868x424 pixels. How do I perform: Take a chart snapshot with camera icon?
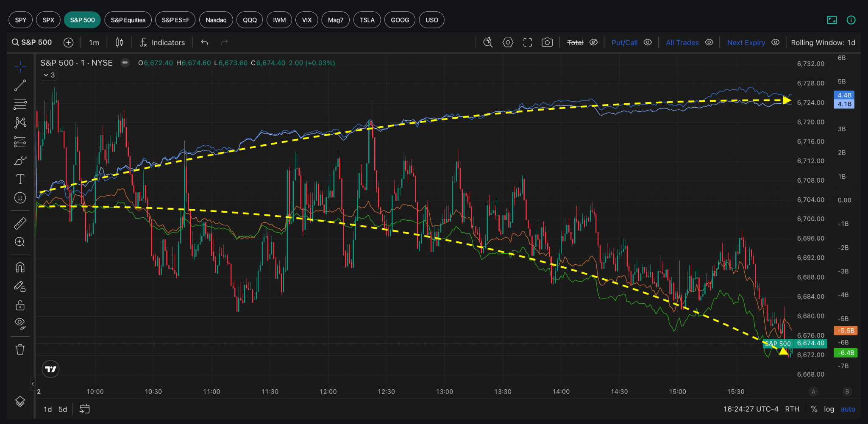[547, 42]
